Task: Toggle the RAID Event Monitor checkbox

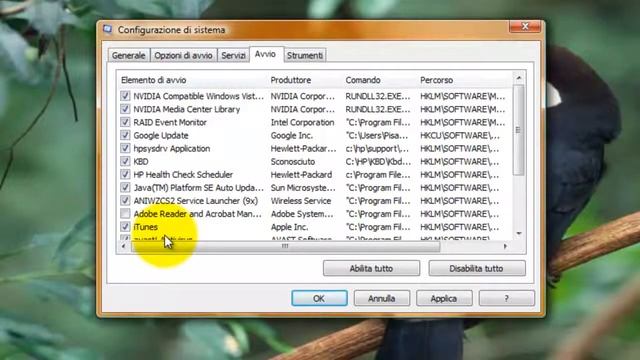Action: tap(125, 122)
